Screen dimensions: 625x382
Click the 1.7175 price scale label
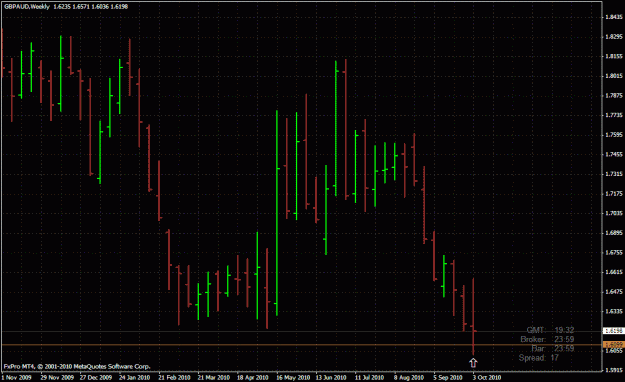point(613,194)
